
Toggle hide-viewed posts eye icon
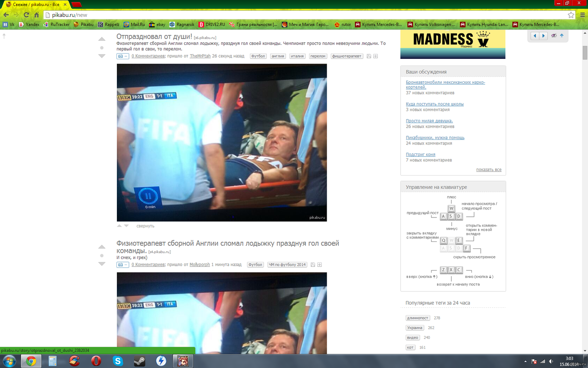553,36
